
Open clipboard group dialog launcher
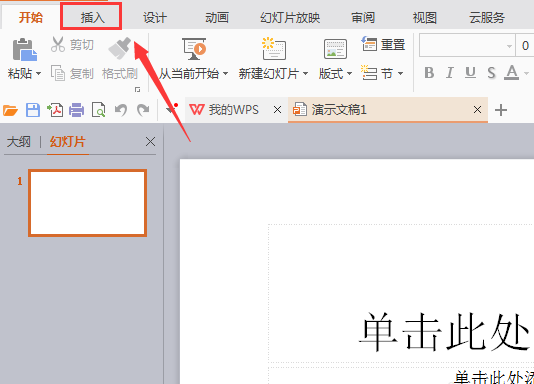click(137, 90)
